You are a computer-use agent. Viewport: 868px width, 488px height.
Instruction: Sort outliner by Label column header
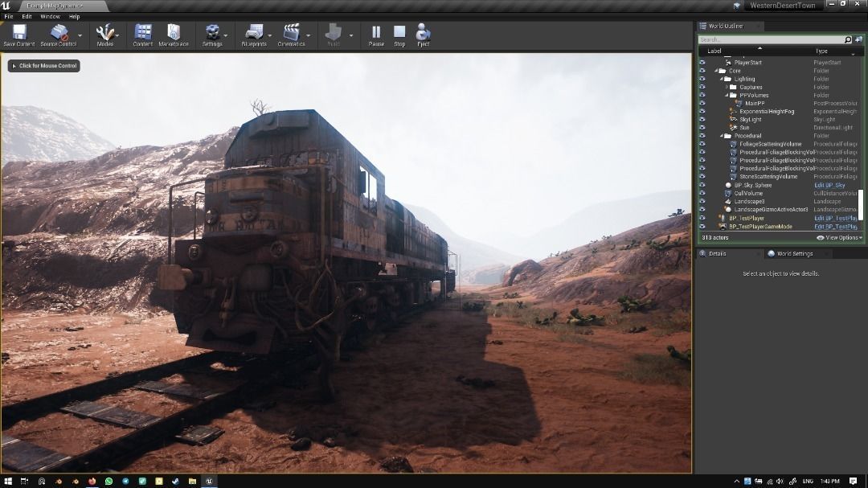714,51
